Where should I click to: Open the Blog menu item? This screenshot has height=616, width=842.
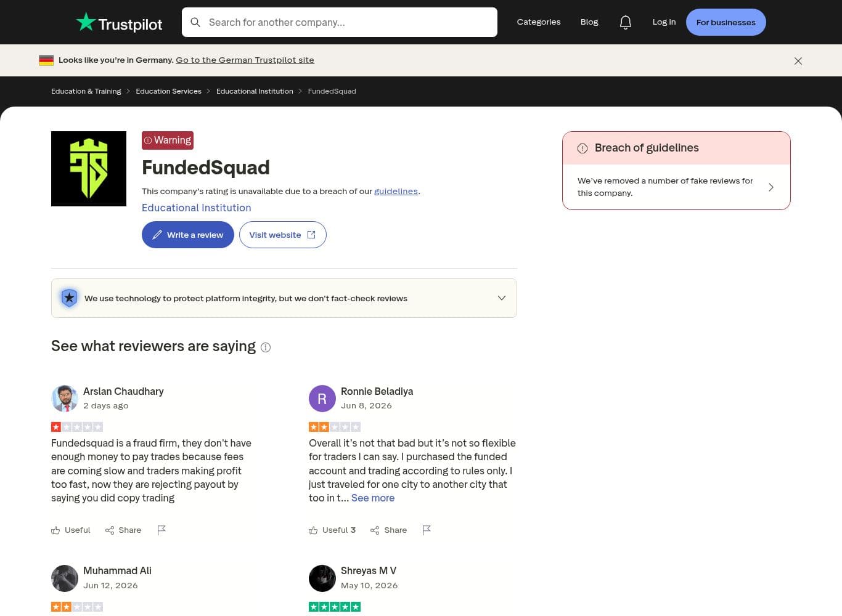[x=589, y=22]
